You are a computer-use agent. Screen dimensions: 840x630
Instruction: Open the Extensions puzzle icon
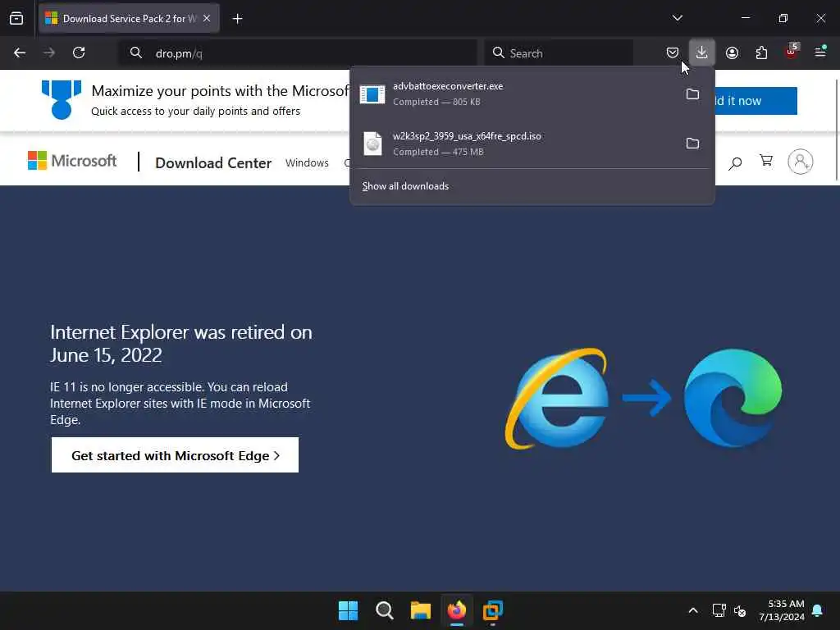tap(761, 52)
